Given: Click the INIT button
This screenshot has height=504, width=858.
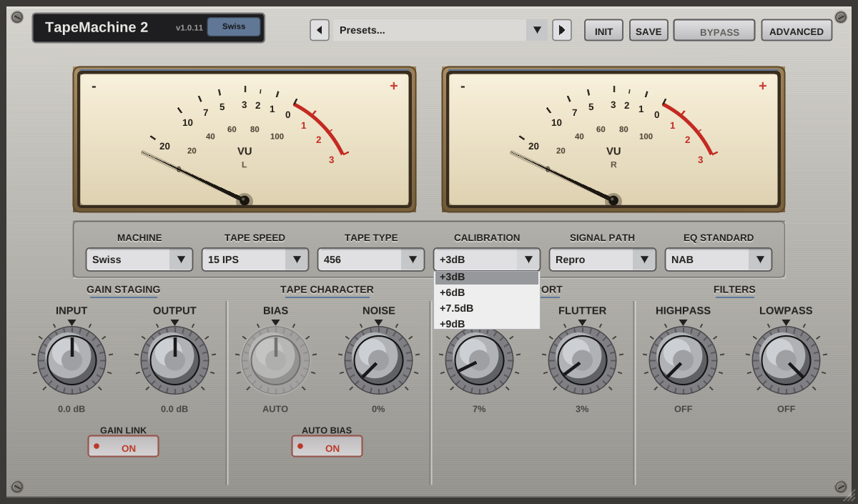Looking at the screenshot, I should pos(603,30).
